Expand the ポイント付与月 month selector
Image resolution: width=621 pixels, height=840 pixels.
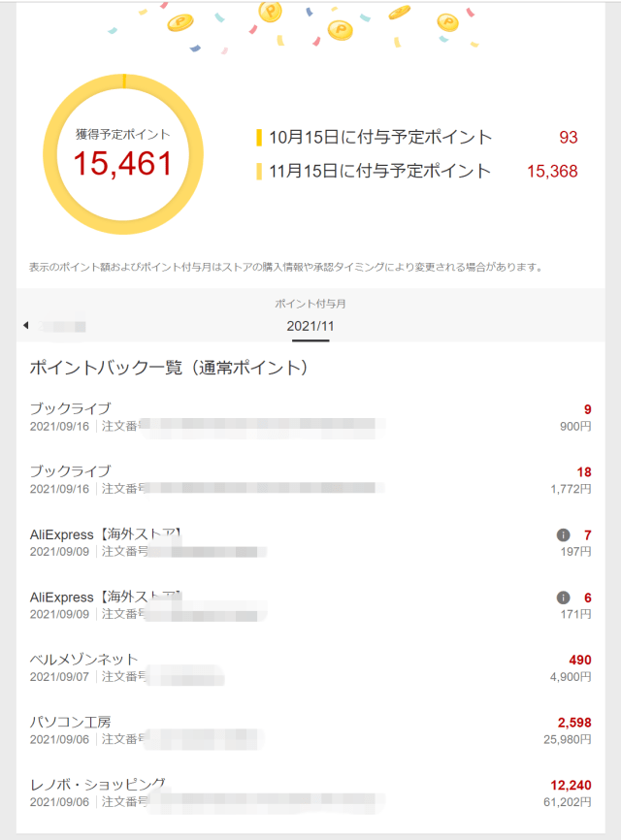[310, 303]
